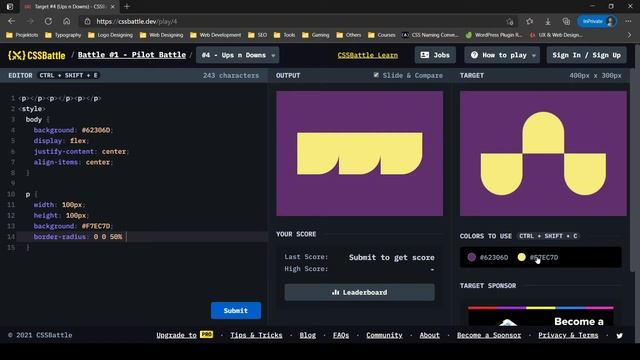Open the Gaming bookmarks folder
Screen dimensions: 640x360
316,35
